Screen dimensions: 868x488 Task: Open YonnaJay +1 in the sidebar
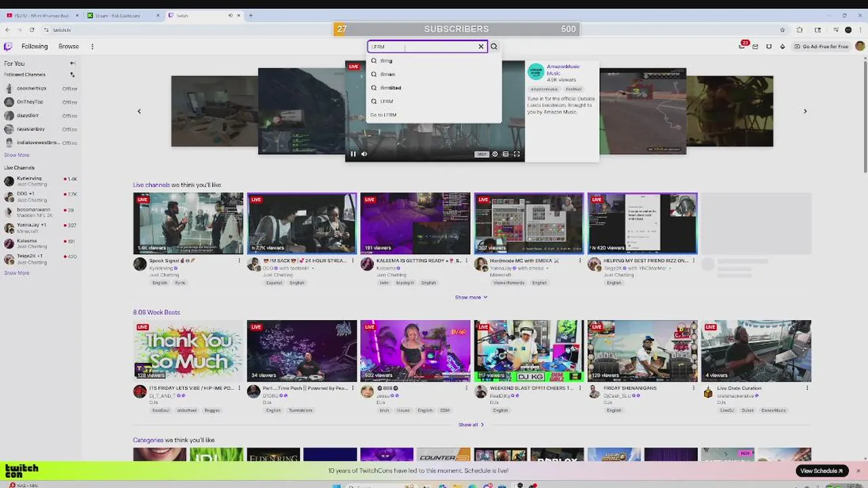point(41,228)
